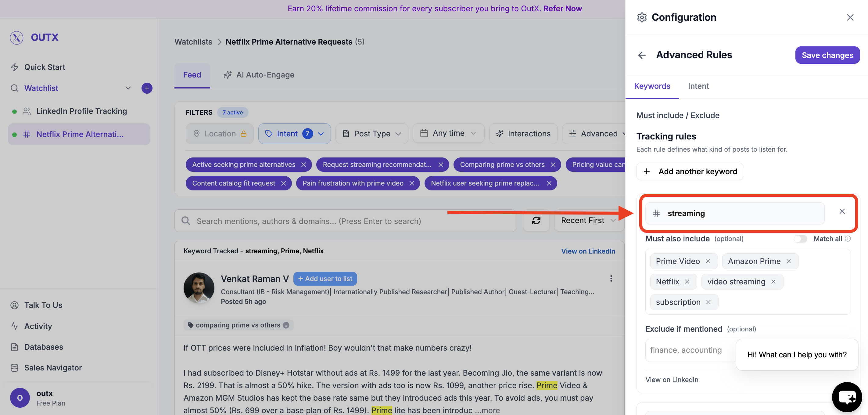The width and height of the screenshot is (868, 415).
Task: Open the Intent filter dropdown
Action: pyautogui.click(x=294, y=133)
